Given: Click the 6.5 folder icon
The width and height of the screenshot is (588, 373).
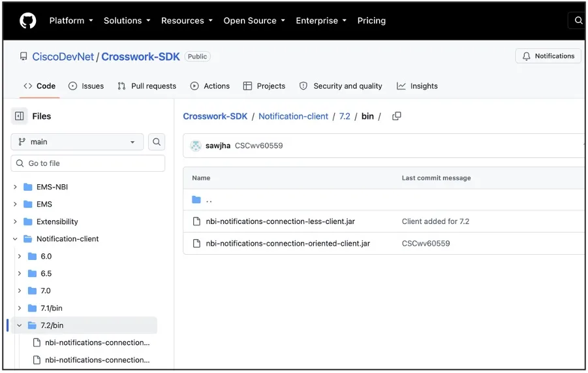Looking at the screenshot, I should pyautogui.click(x=32, y=274).
